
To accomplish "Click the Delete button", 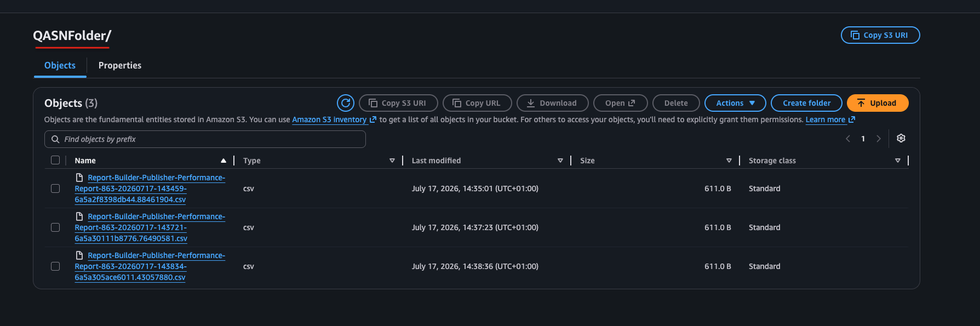I will click(x=676, y=103).
